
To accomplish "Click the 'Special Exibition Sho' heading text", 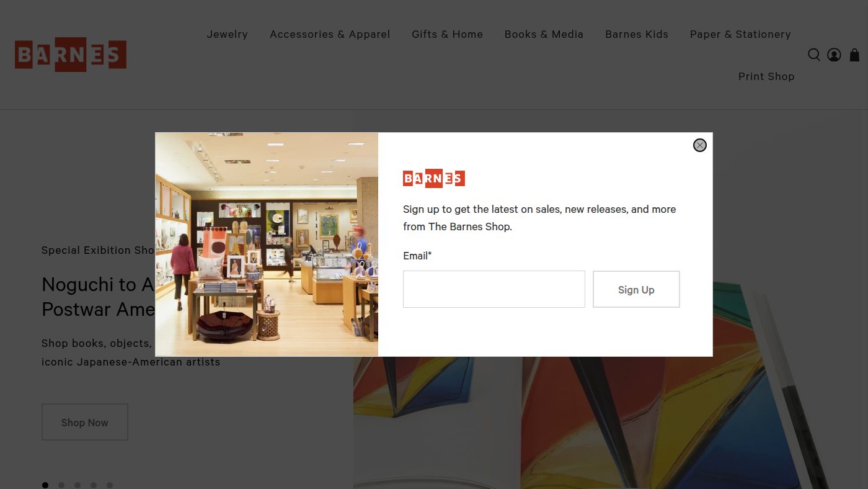I will [98, 250].
